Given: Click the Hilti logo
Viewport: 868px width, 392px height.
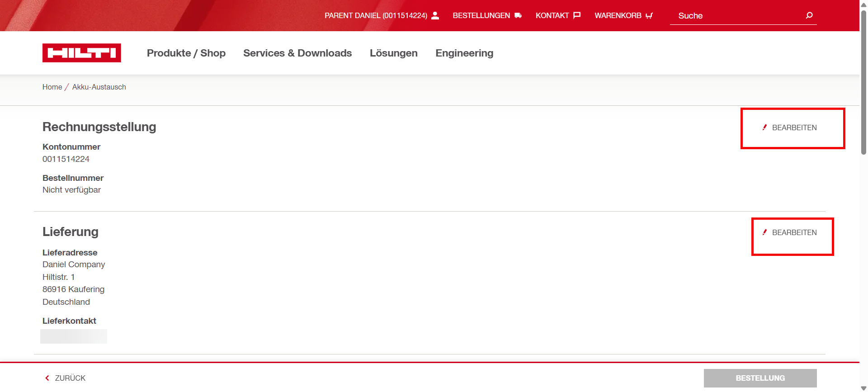Looking at the screenshot, I should [81, 53].
